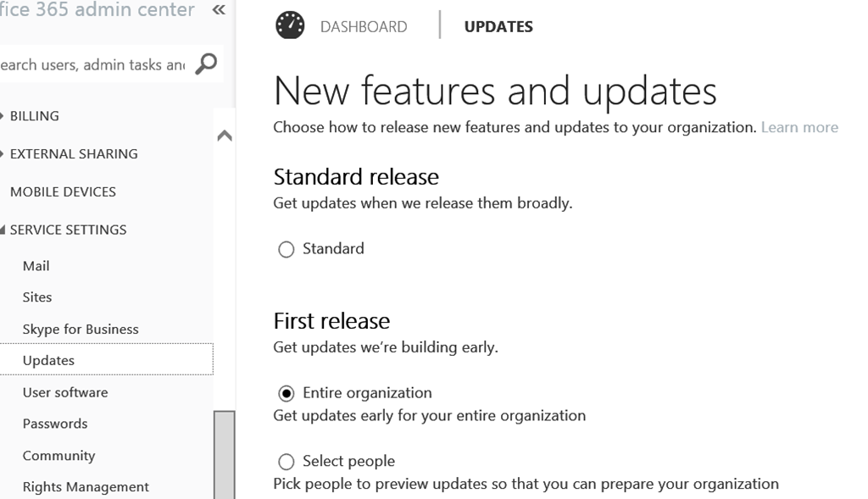Expand the External Sharing section
This screenshot has height=499, width=868.
pos(73,154)
